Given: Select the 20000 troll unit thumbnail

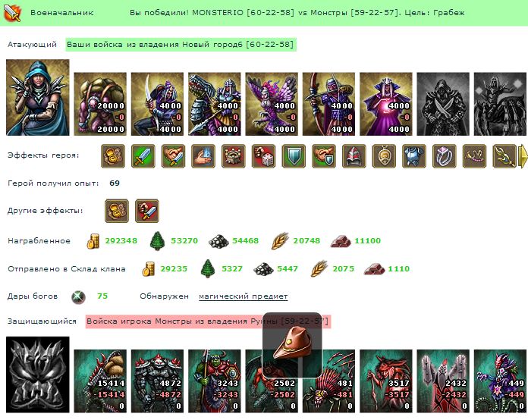Looking at the screenshot, I should pos(100,104).
